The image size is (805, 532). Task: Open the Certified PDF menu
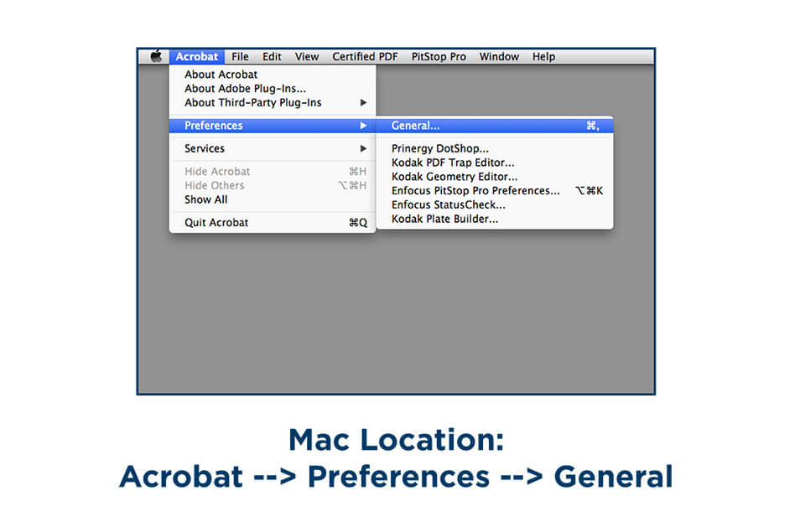pos(365,56)
